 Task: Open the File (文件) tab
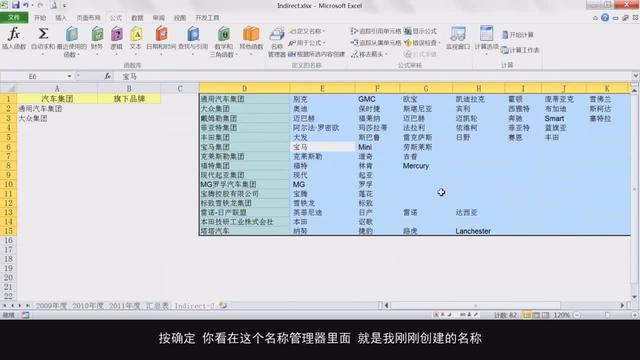point(14,18)
